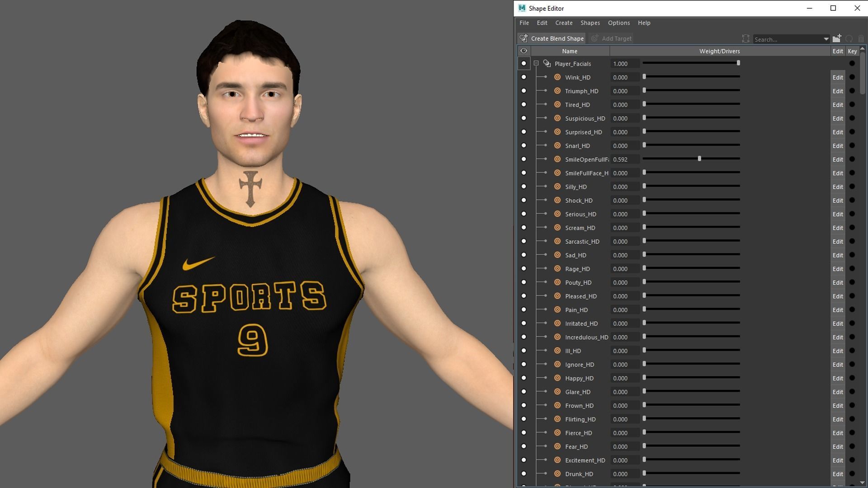Click the Name column header
868x488 pixels.
[570, 51]
